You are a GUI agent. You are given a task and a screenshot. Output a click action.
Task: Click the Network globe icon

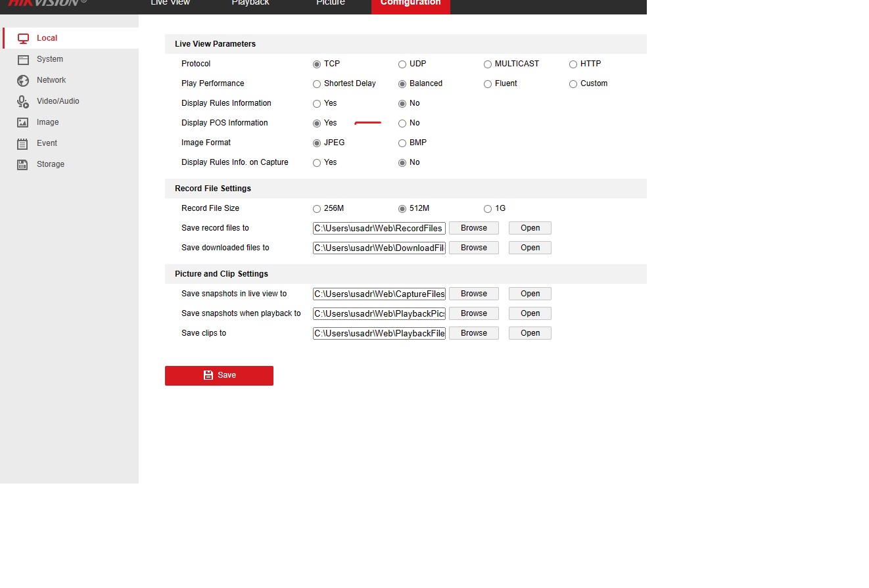coord(24,81)
